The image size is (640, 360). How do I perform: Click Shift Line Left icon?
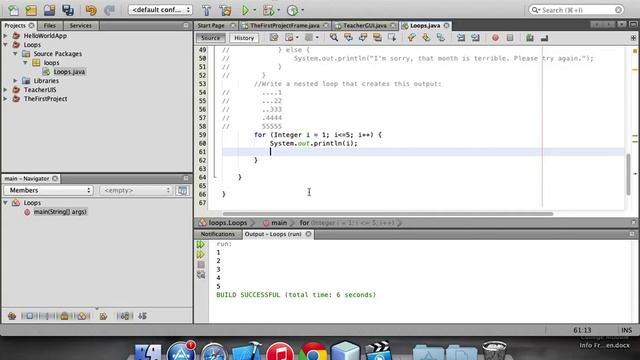pos(461,38)
